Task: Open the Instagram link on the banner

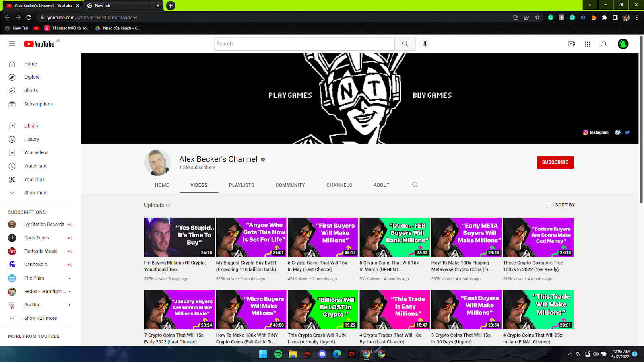Action: tap(596, 132)
